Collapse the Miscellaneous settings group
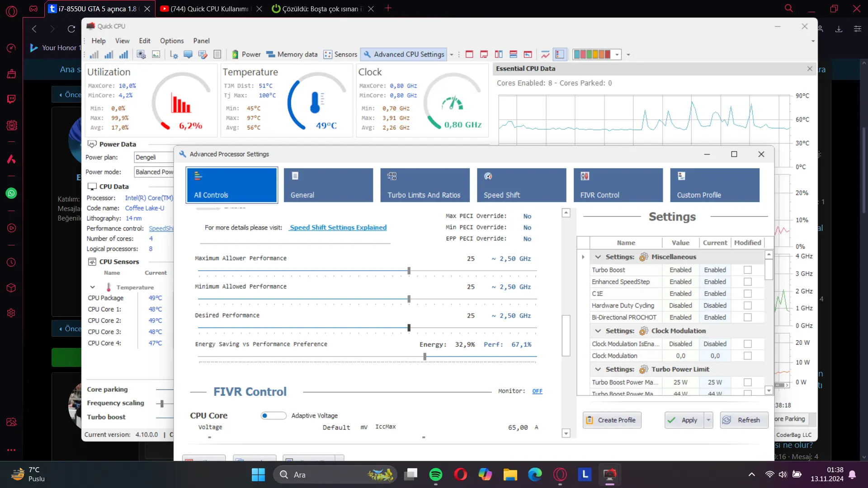This screenshot has height=488, width=868. click(x=598, y=257)
